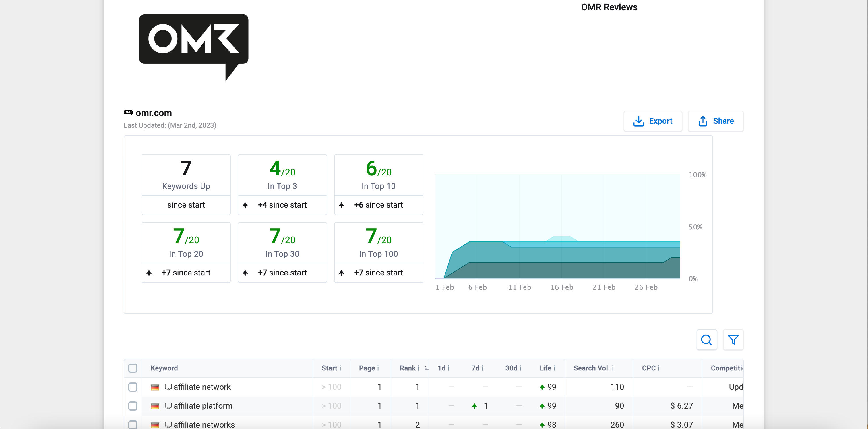Select the In Top 100 stat card
The image size is (868, 429).
pos(378,252)
